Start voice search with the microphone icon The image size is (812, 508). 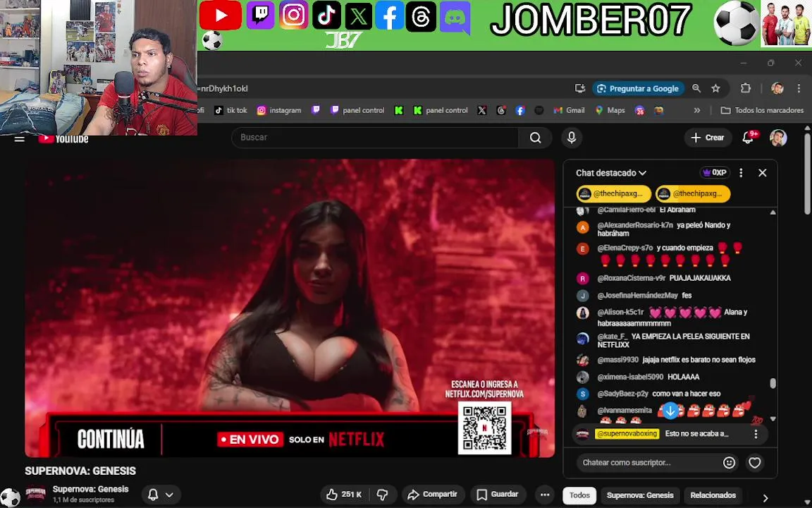[x=572, y=138]
